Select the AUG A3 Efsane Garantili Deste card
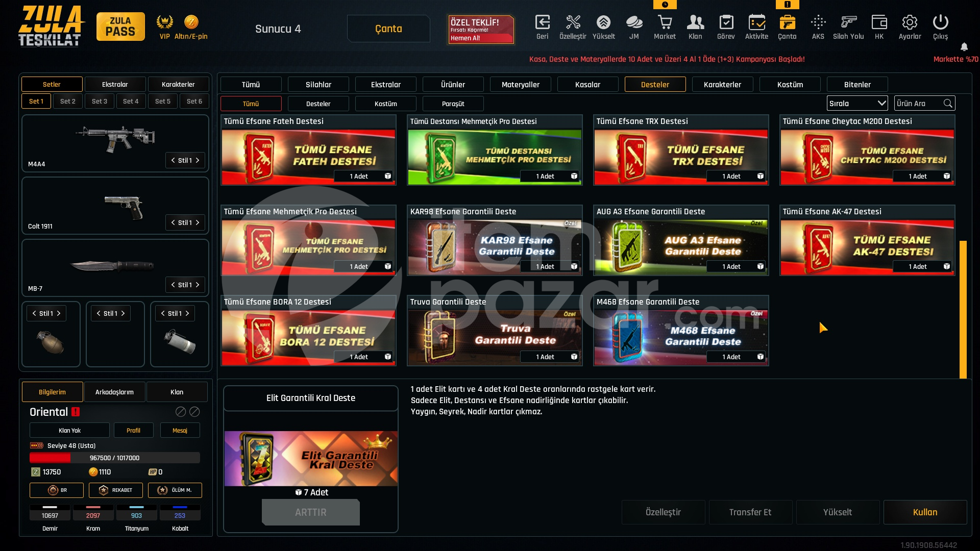This screenshot has width=980, height=551. point(681,240)
